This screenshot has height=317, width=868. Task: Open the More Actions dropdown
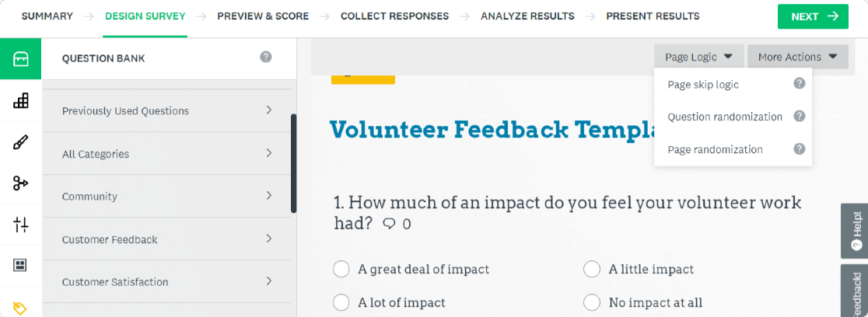[797, 57]
